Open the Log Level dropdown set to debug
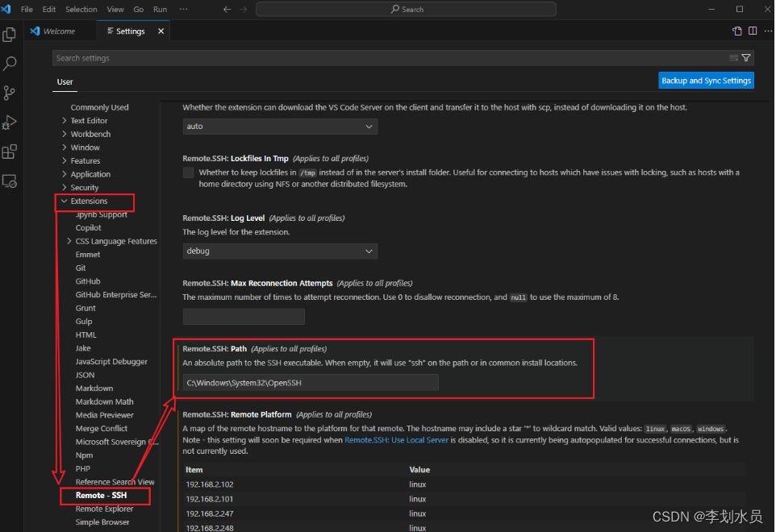 point(280,251)
